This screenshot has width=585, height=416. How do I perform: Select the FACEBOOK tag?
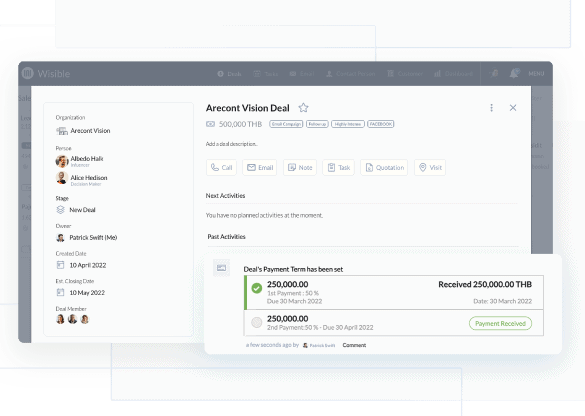pos(381,124)
